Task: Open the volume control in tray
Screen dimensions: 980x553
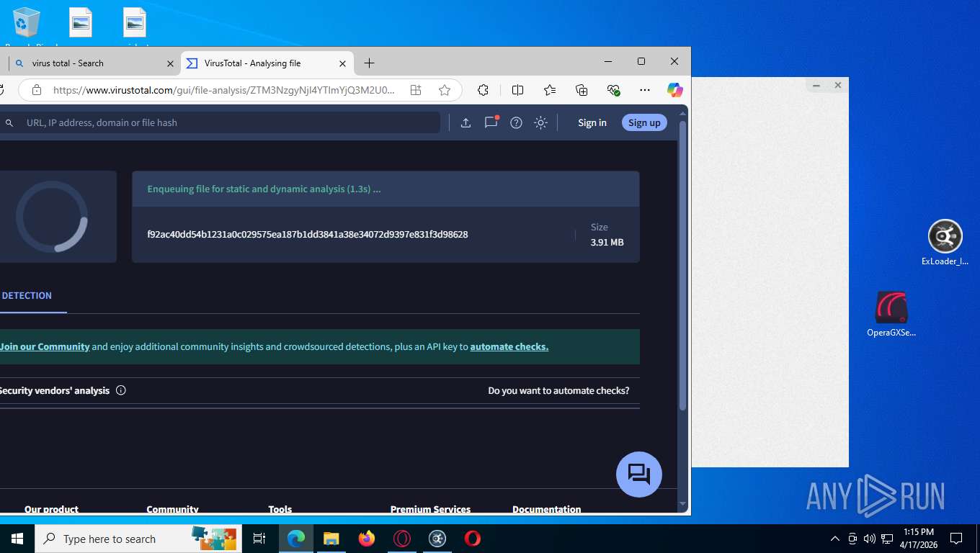Action: click(870, 539)
